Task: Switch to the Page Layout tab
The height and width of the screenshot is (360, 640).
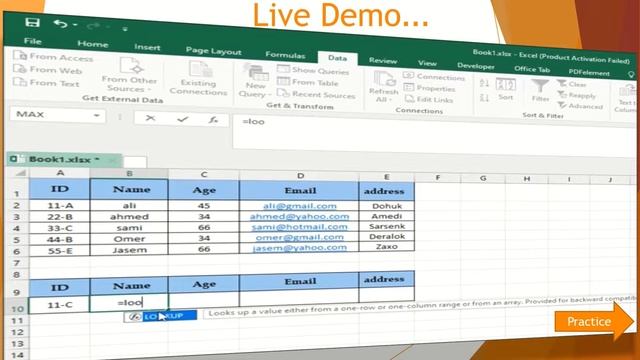Action: point(213,51)
